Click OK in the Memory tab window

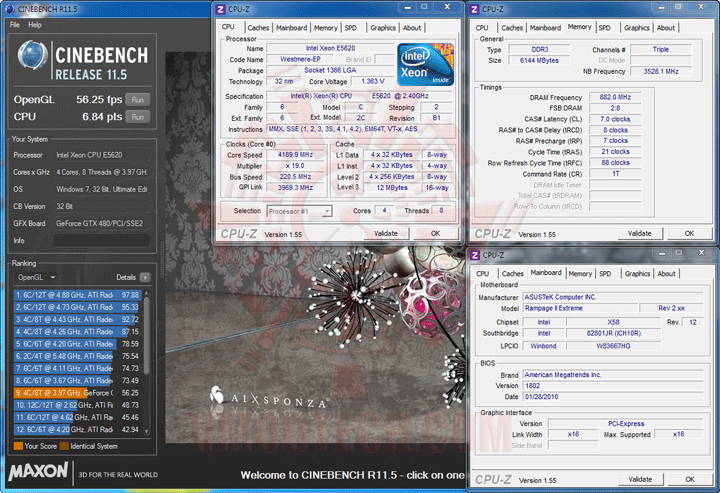[x=689, y=233]
